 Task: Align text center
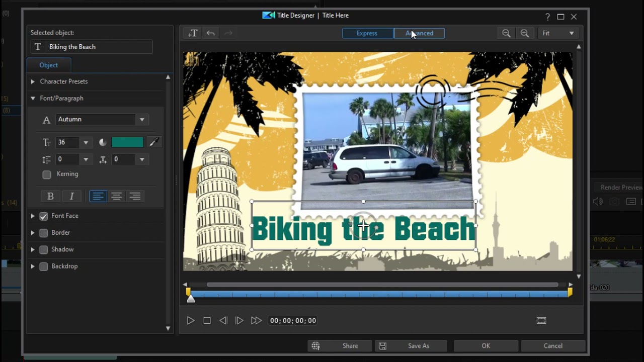pos(117,196)
